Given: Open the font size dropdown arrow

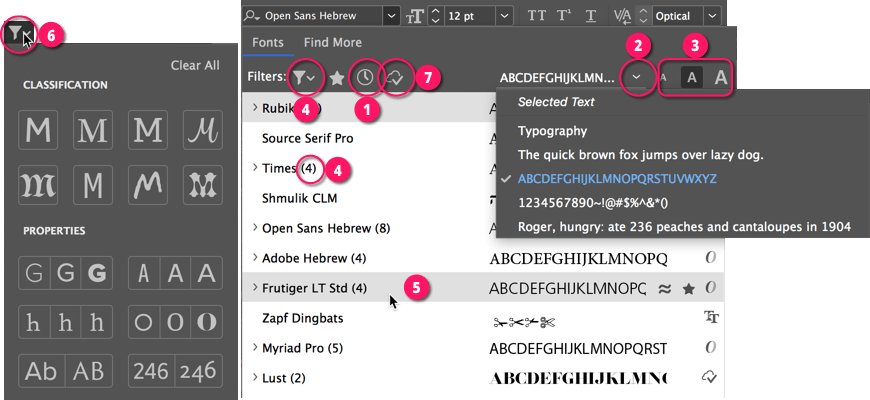Looking at the screenshot, I should tap(504, 16).
